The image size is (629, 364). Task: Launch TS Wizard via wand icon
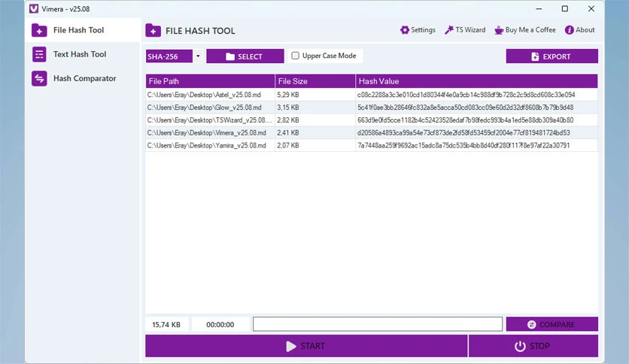click(x=449, y=29)
